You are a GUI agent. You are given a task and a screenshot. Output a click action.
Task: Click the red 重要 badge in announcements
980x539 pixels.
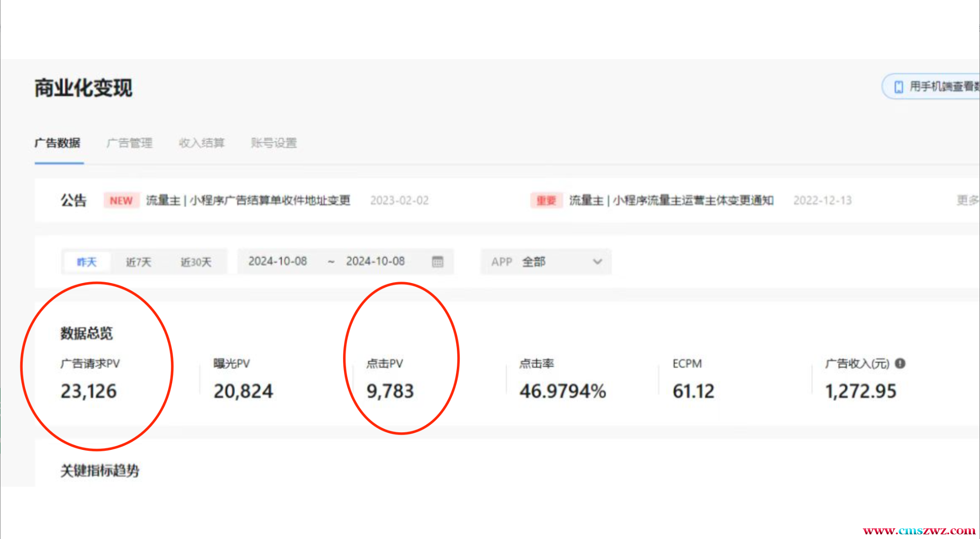coord(546,200)
